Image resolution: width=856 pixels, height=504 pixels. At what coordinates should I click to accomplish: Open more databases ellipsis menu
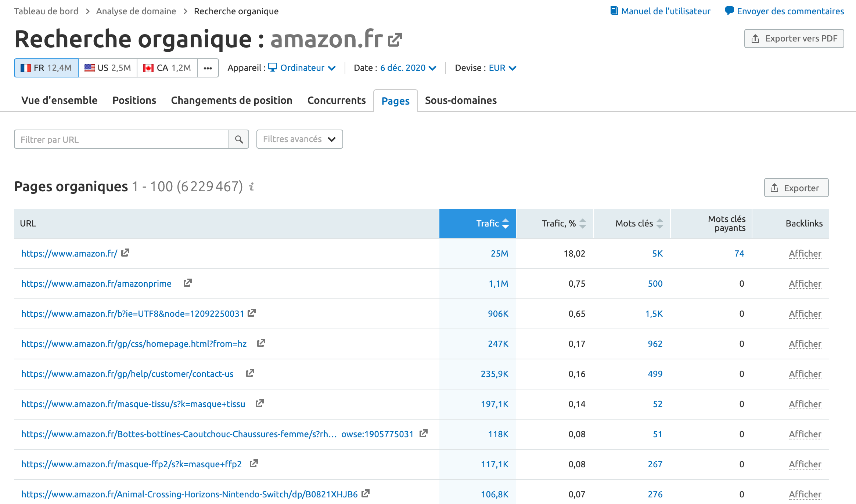208,68
